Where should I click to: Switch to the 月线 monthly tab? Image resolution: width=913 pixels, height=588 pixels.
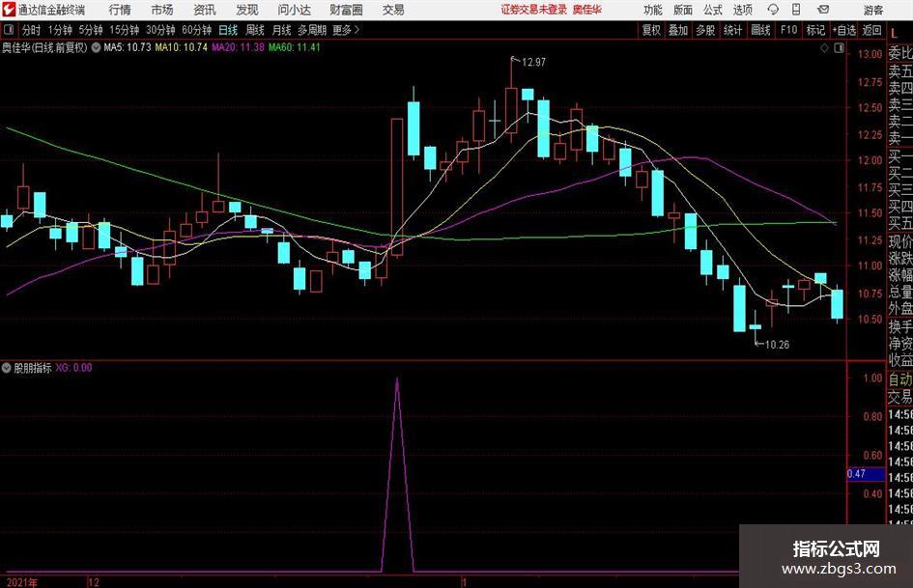tap(282, 30)
